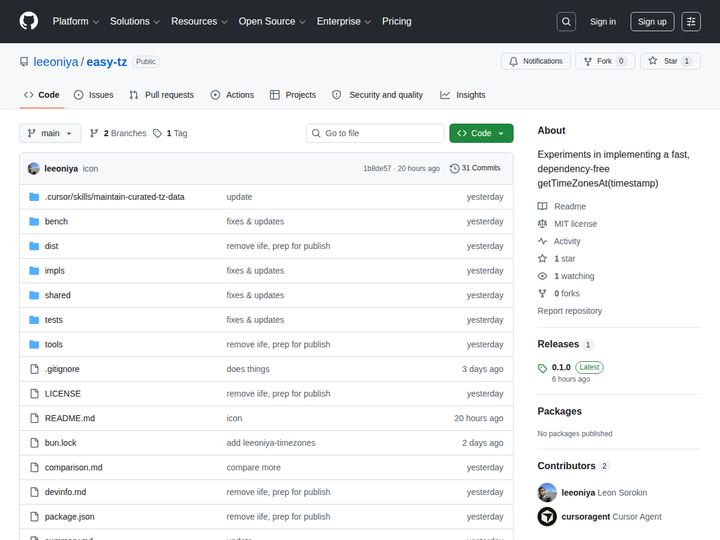Click the book icon beside Readme
This screenshot has height=540, width=720.
(x=542, y=206)
